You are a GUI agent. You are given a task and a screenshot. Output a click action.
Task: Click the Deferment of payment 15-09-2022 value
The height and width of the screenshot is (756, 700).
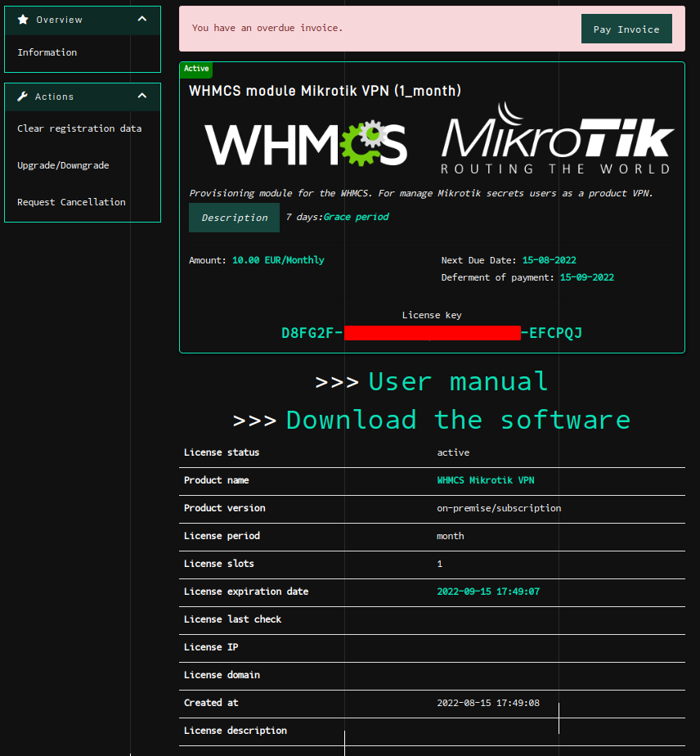(587, 277)
